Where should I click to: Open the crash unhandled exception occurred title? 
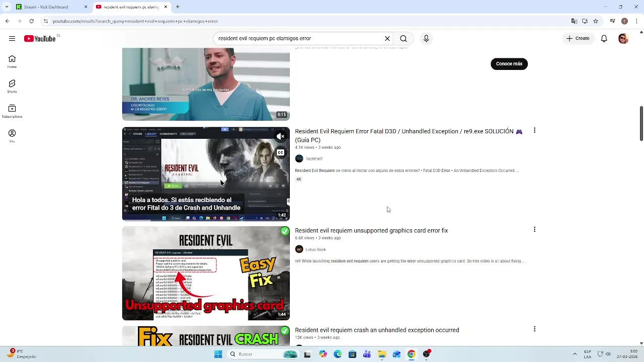(377, 330)
